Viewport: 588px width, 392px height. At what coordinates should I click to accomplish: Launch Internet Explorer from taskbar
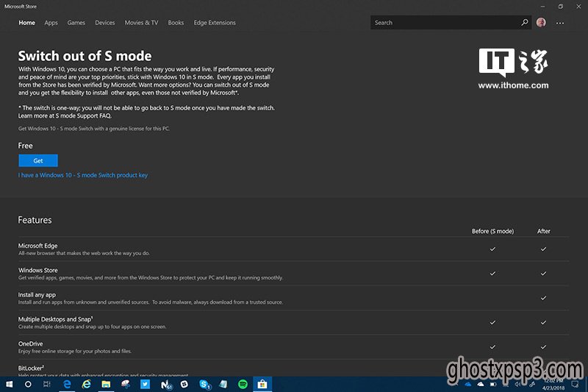pos(87,384)
